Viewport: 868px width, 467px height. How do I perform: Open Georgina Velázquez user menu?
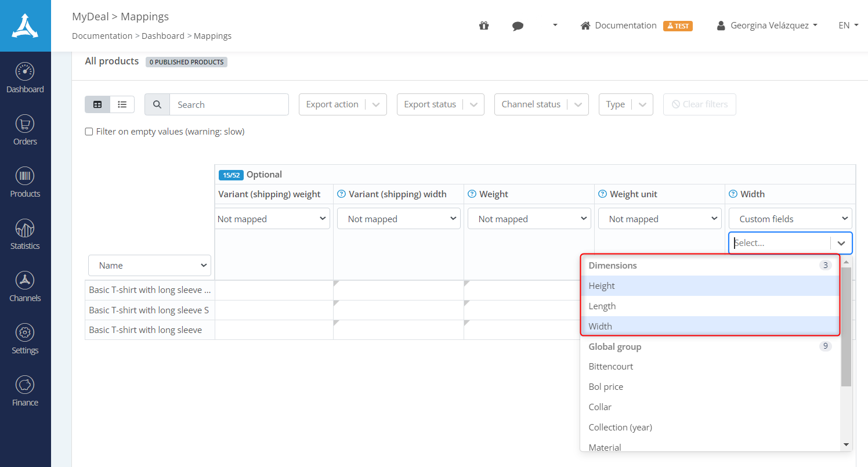tap(767, 26)
